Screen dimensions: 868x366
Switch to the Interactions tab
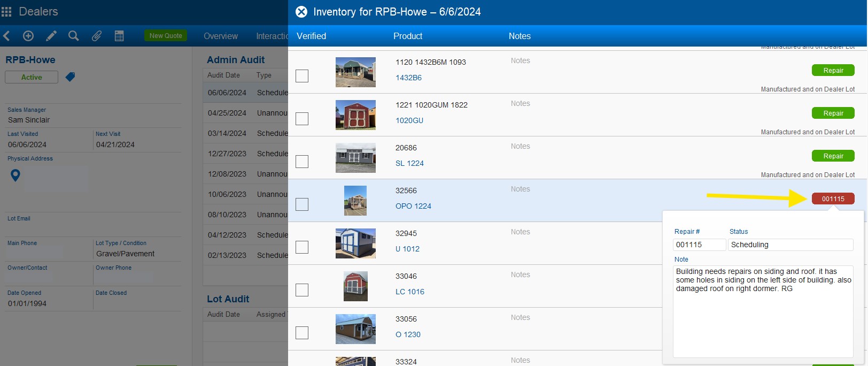[x=272, y=36]
